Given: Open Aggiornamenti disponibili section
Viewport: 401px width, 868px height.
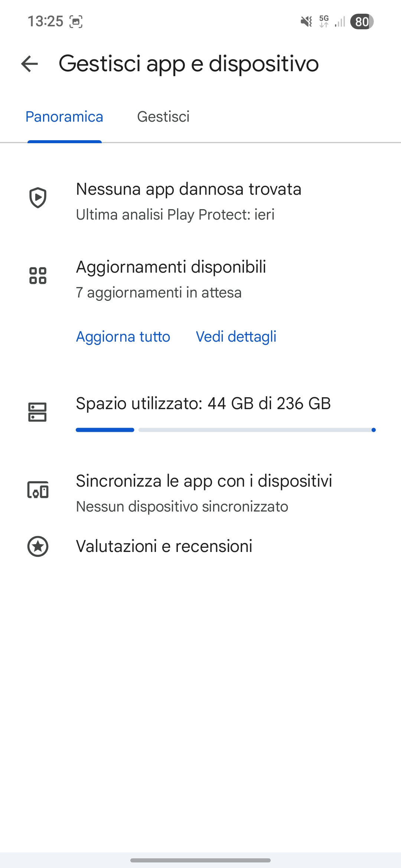Looking at the screenshot, I should point(200,279).
